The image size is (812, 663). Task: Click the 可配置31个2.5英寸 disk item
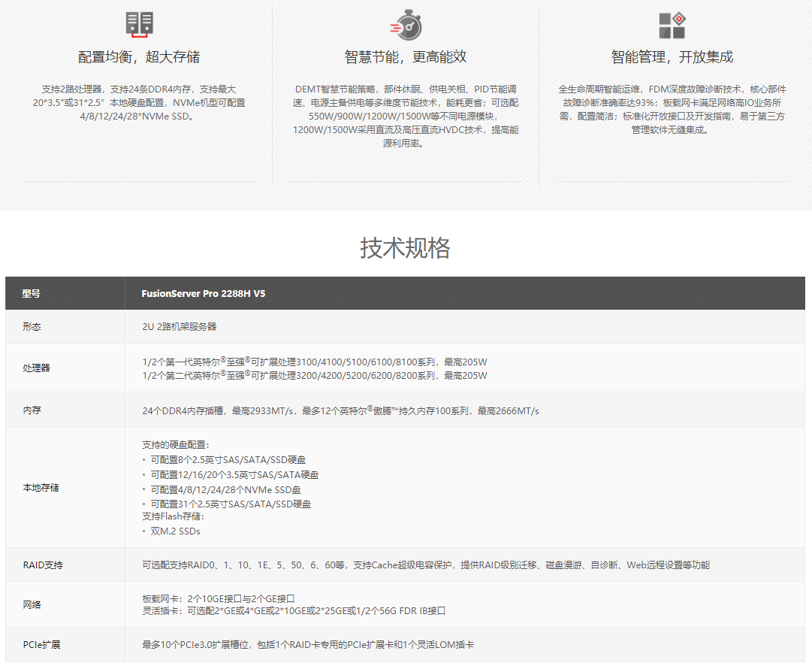[231, 504]
